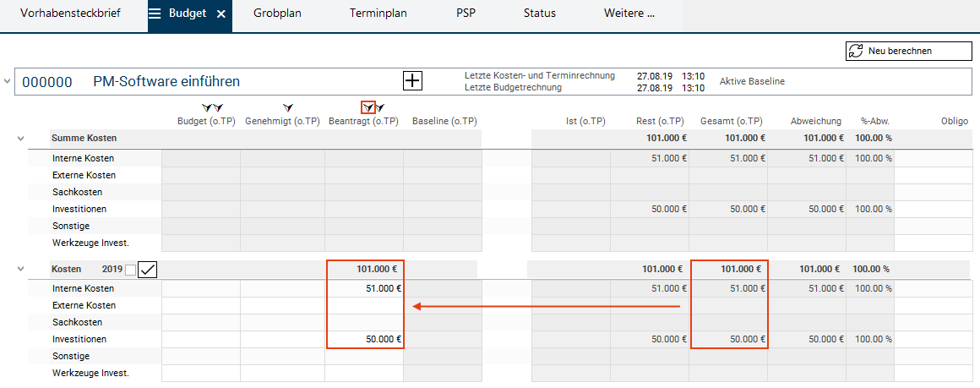980x388 pixels.
Task: Click the red-outlined arrow icon above Beantragt
Action: (367, 107)
